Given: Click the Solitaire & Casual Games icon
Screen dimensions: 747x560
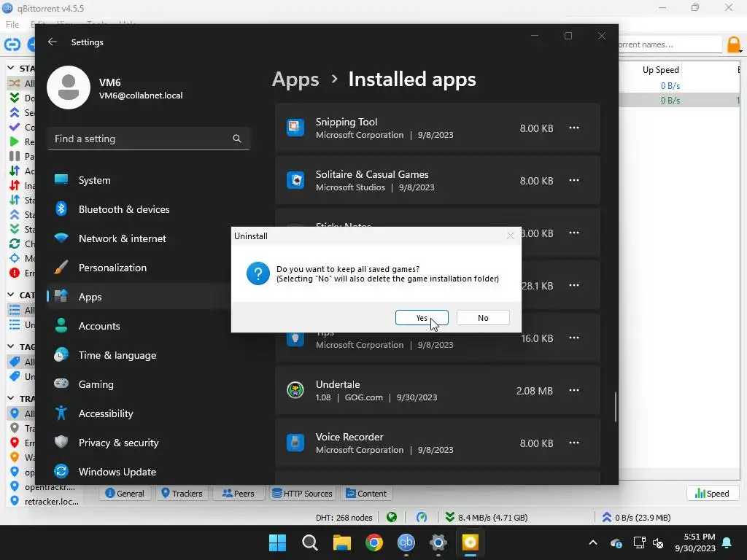Looking at the screenshot, I should 295,180.
